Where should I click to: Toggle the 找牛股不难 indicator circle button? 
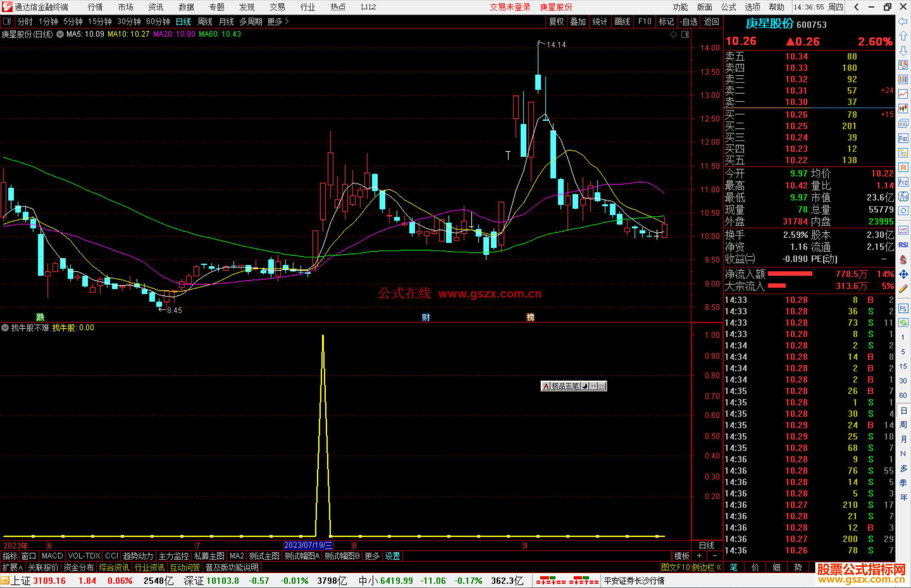pyautogui.click(x=5, y=328)
